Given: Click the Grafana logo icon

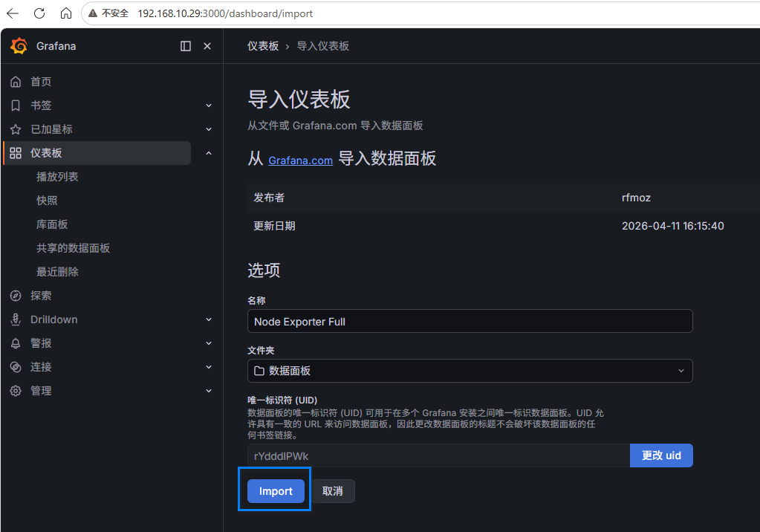Looking at the screenshot, I should (x=19, y=45).
